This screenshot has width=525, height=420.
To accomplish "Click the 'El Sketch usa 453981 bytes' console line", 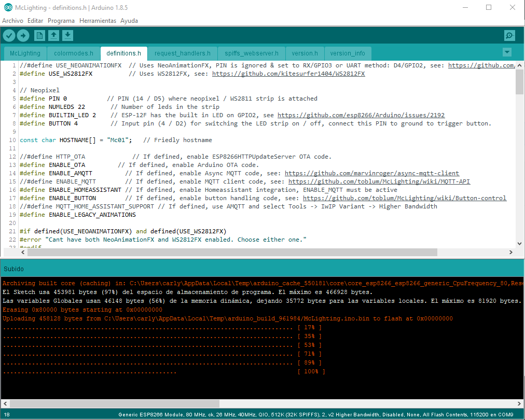I will click(187, 292).
